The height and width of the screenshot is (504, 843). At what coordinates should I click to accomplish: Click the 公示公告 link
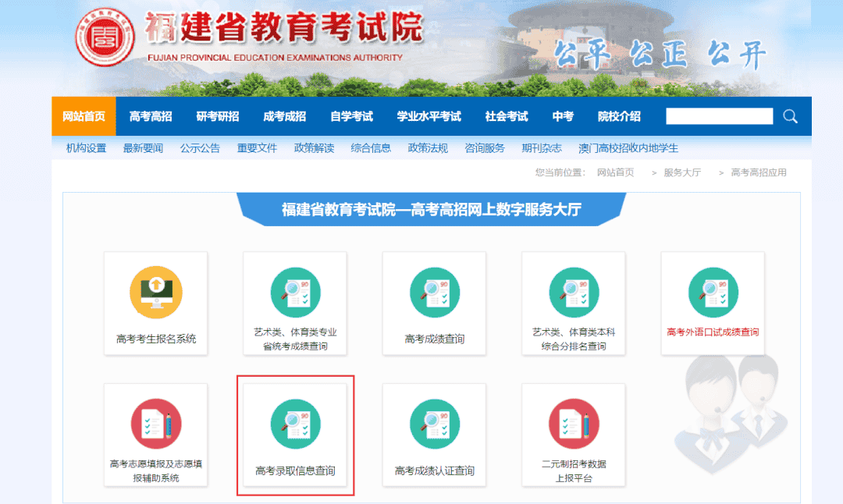tap(200, 147)
